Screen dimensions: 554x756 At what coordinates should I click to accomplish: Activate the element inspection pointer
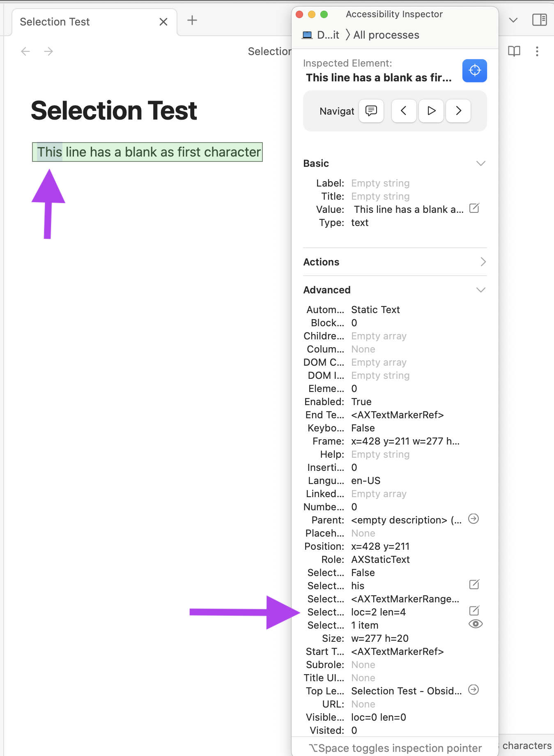475,70
